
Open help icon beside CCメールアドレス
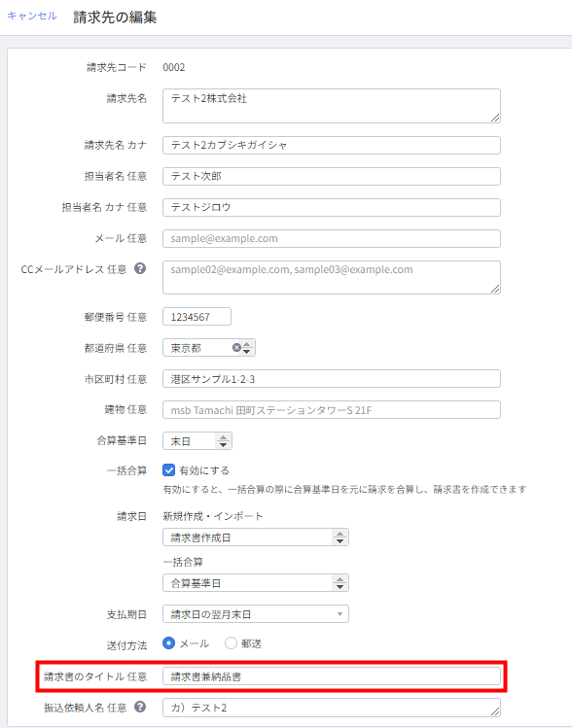point(140,268)
